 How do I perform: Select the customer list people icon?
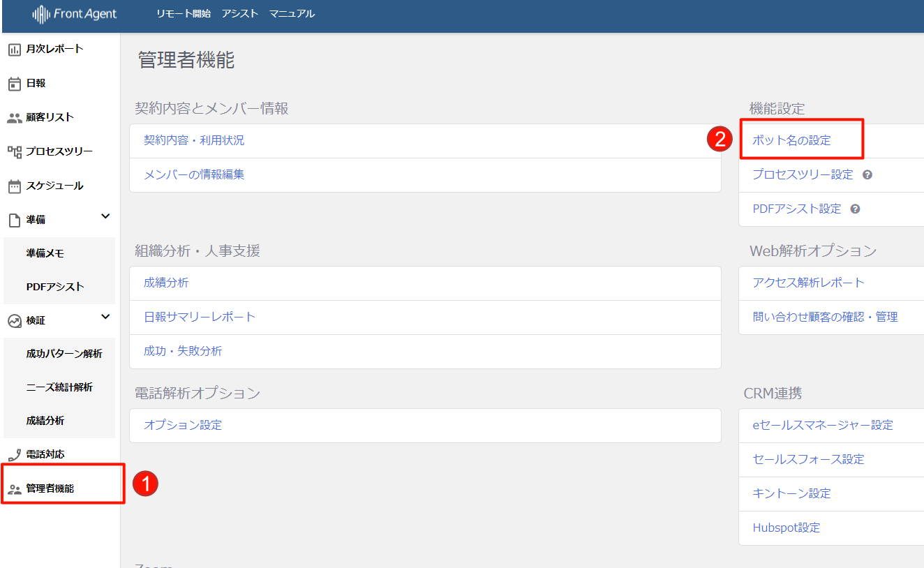[15, 118]
